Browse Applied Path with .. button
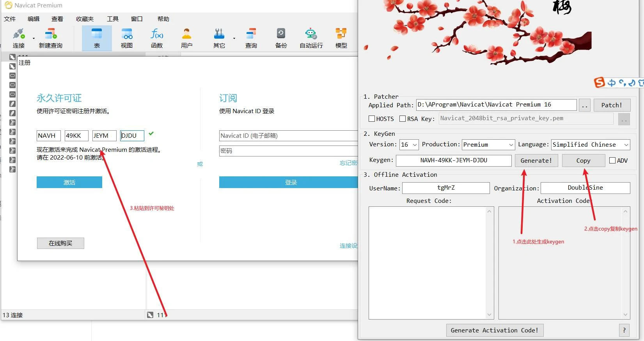644x341 pixels. pyautogui.click(x=585, y=105)
